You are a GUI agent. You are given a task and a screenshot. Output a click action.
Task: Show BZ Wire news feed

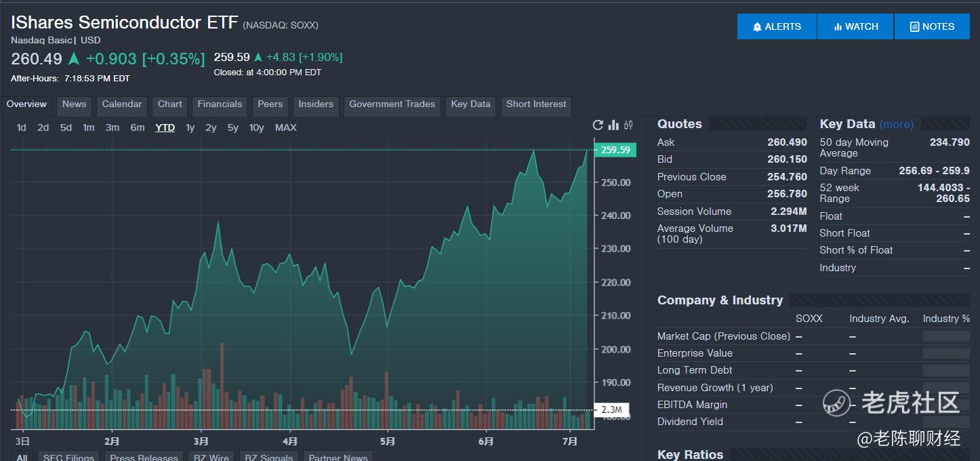pyautogui.click(x=210, y=457)
